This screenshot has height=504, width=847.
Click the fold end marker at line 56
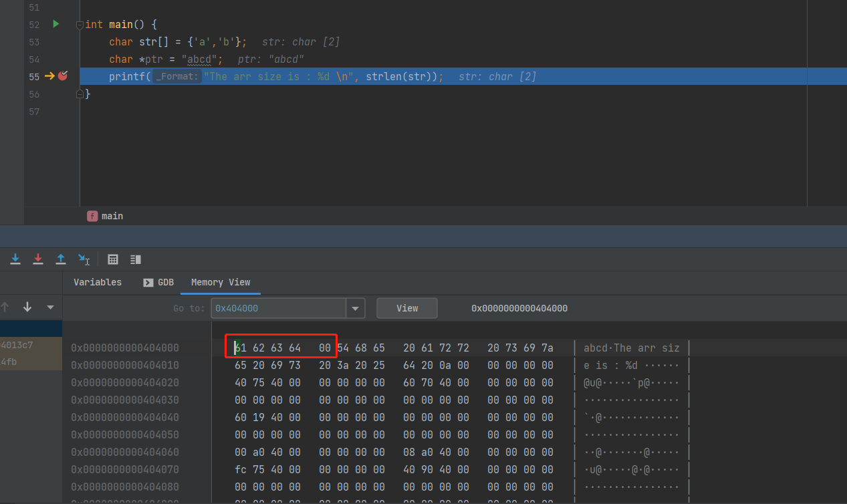[x=80, y=94]
